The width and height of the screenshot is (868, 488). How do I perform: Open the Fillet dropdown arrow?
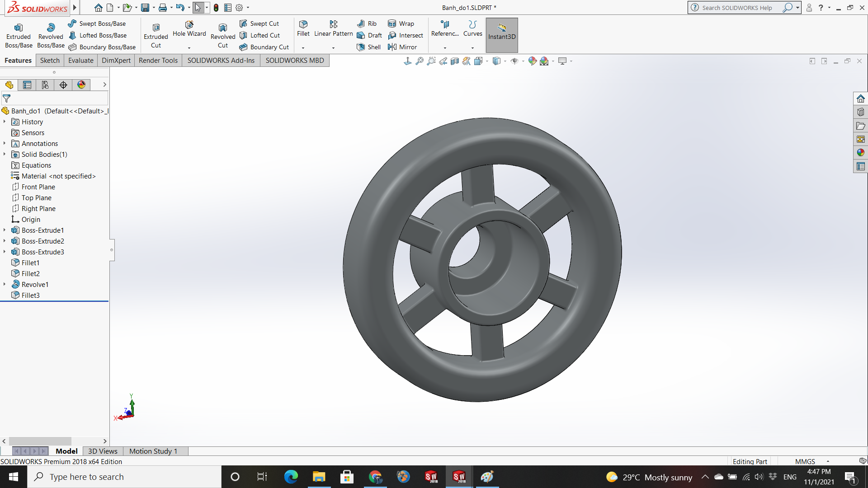[303, 48]
